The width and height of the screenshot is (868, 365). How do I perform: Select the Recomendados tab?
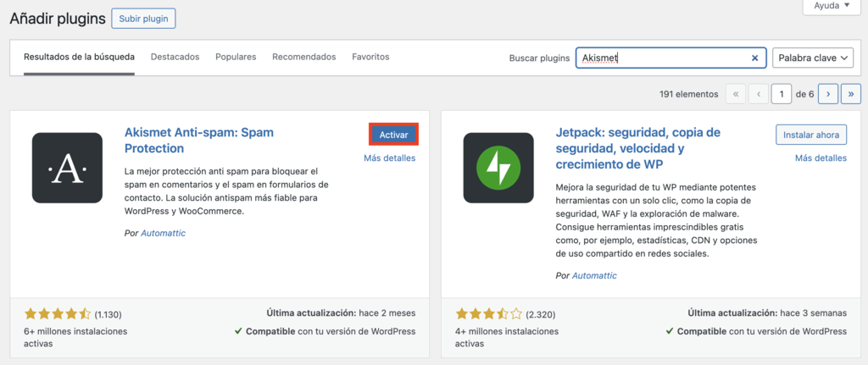point(303,57)
